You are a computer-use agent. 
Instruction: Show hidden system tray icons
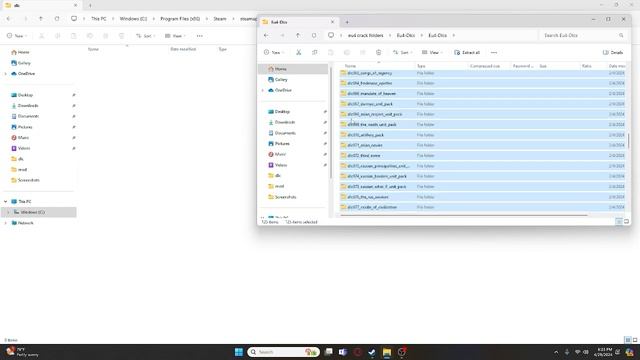point(556,352)
